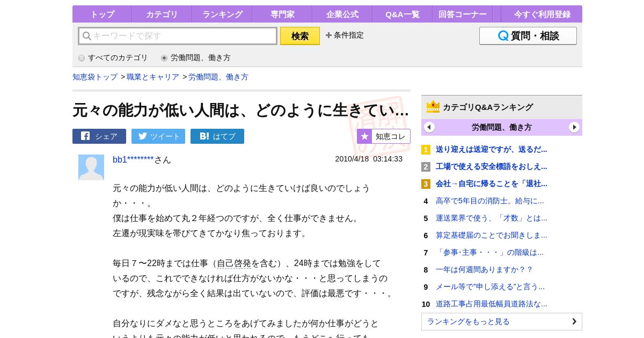Image resolution: width=644 pixels, height=338 pixels.
Task: Select the 労働問題、働き方 radio button
Action: coord(164,58)
